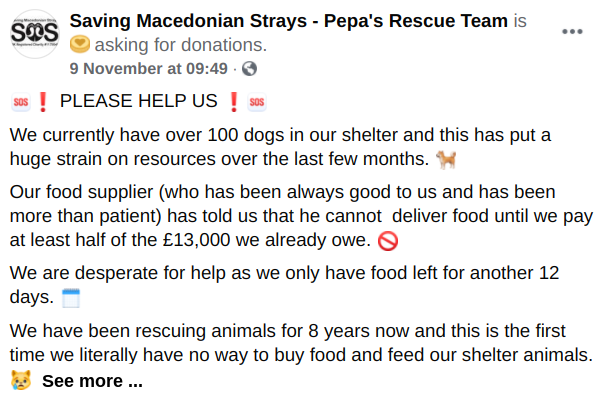Click the dog emoji after months
Image resolution: width=612 pixels, height=396 pixels.
click(446, 160)
